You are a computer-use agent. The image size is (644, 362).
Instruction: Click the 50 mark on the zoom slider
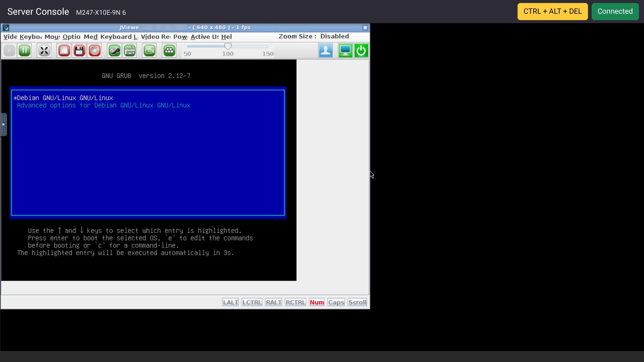coord(187,54)
